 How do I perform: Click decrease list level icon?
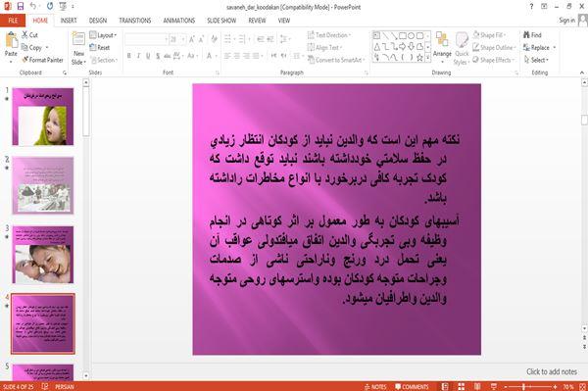pyautogui.click(x=261, y=39)
